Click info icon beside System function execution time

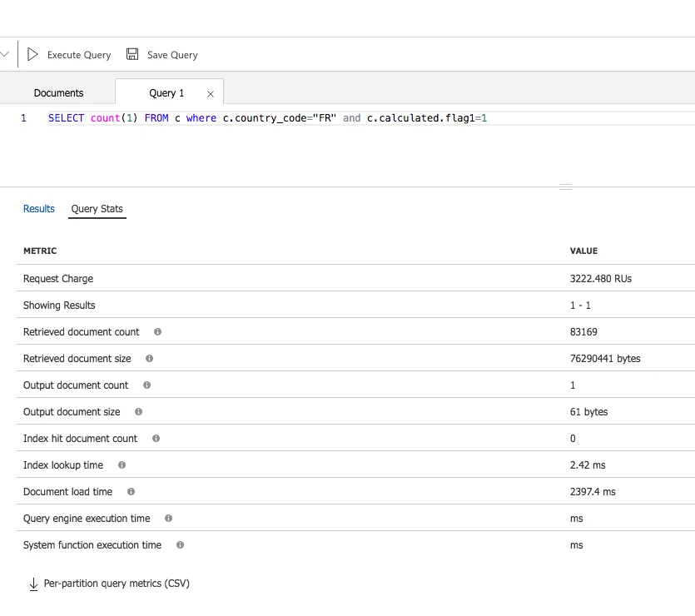click(180, 545)
